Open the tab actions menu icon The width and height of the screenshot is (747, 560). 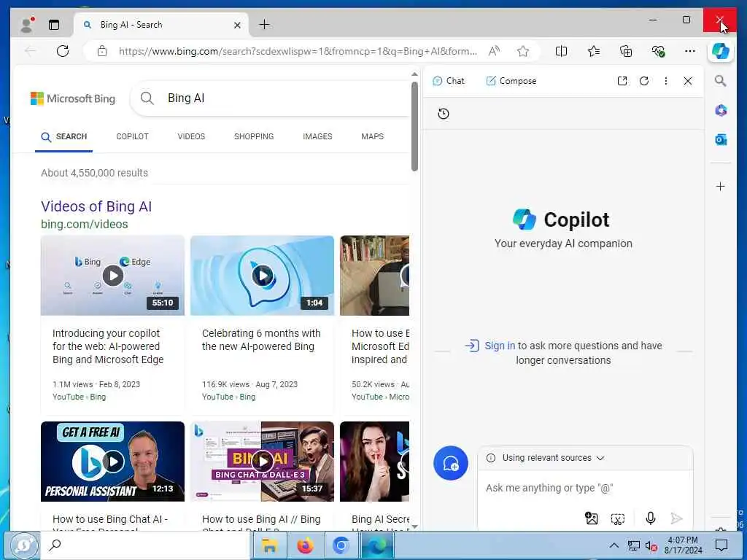coord(54,25)
